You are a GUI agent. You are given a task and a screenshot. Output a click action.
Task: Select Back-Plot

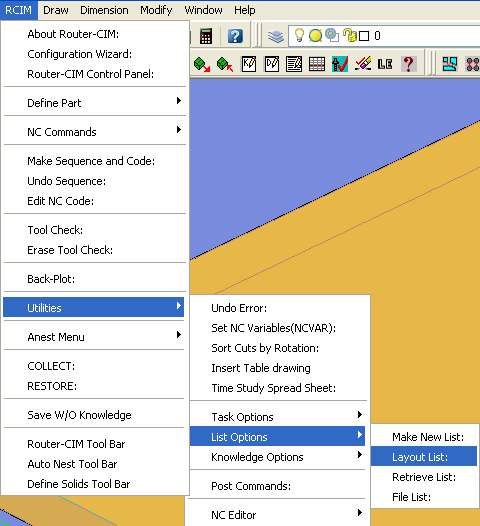click(x=94, y=279)
